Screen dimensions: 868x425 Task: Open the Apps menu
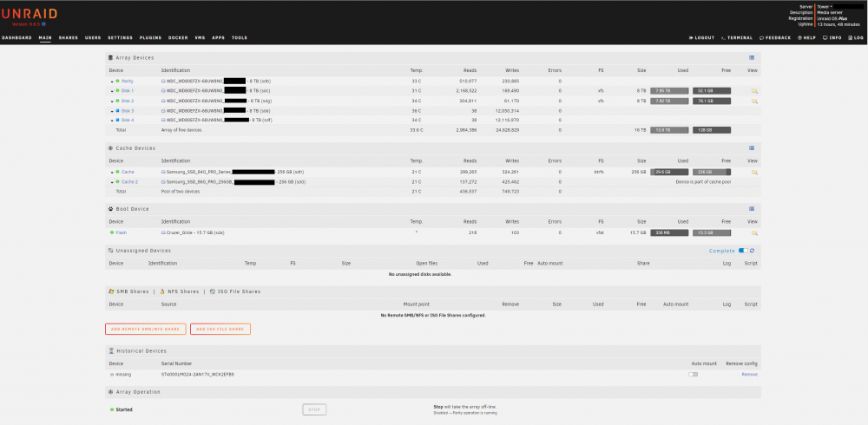click(x=218, y=38)
